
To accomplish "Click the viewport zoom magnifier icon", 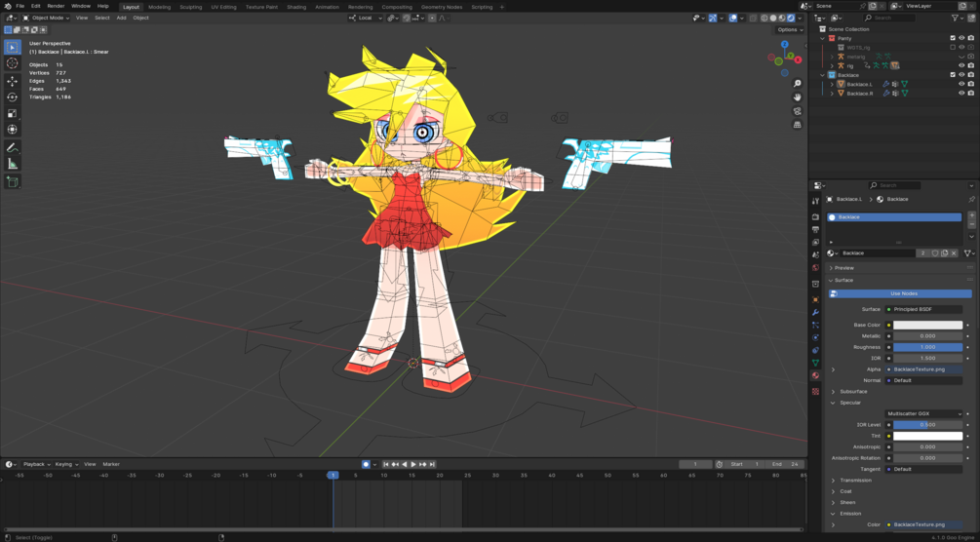I will 797,83.
